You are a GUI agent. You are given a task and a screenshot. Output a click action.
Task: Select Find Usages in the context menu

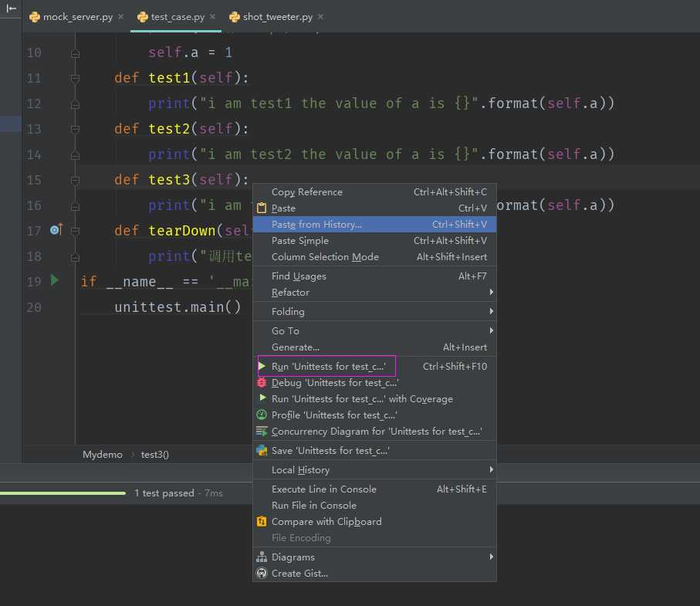click(x=374, y=276)
